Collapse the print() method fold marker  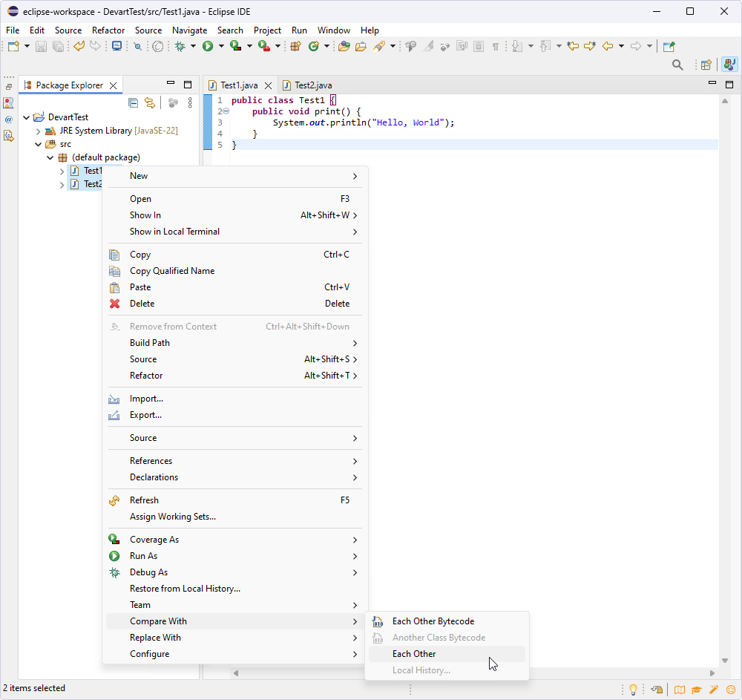tap(226, 111)
